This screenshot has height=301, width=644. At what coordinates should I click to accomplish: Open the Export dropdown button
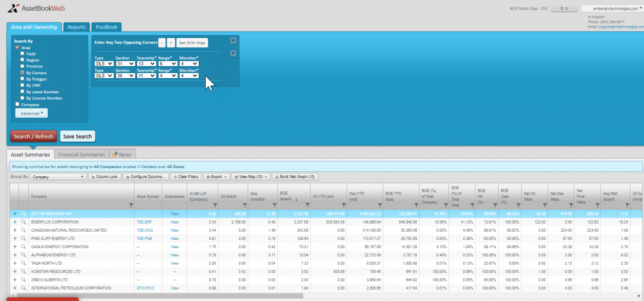click(216, 177)
